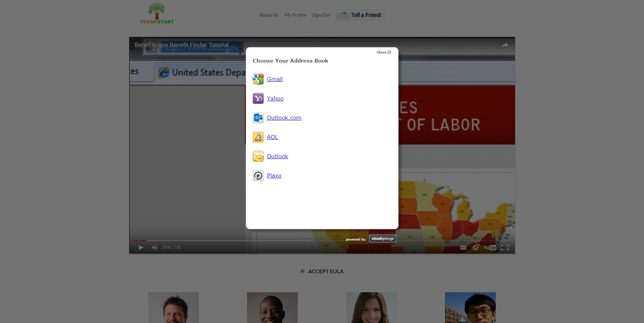This screenshot has height=323, width=644.
Task: Open the About Us page
Action: pyautogui.click(x=269, y=15)
